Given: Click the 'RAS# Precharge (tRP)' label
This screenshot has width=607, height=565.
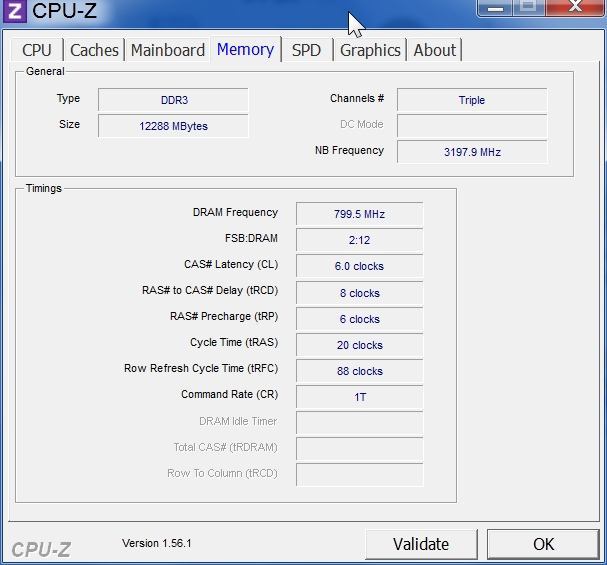Looking at the screenshot, I should 224,316.
